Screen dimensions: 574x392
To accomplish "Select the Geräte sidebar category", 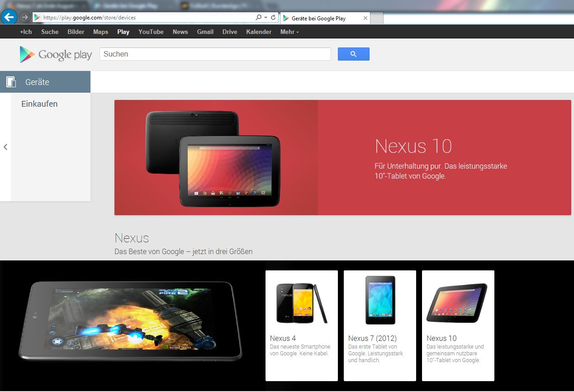I will coord(45,82).
